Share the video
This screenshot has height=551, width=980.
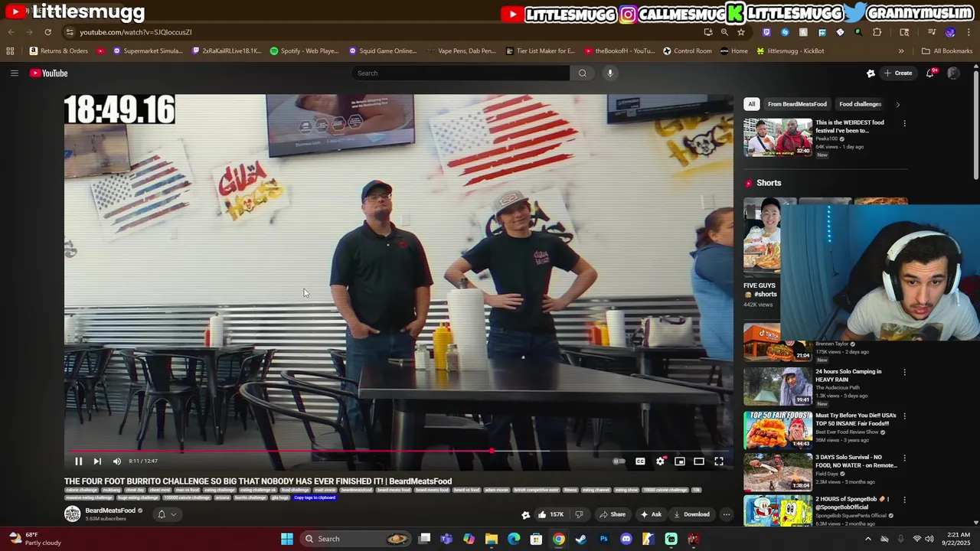tap(612, 514)
